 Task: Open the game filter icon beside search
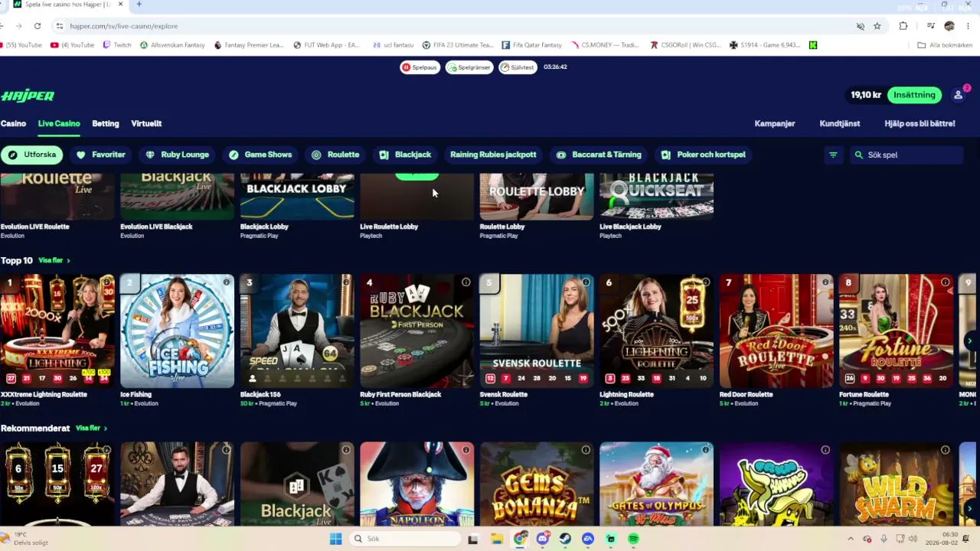pos(833,155)
